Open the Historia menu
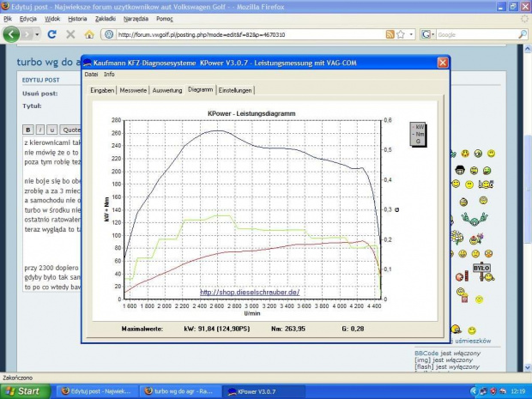532x399 pixels. (x=77, y=19)
